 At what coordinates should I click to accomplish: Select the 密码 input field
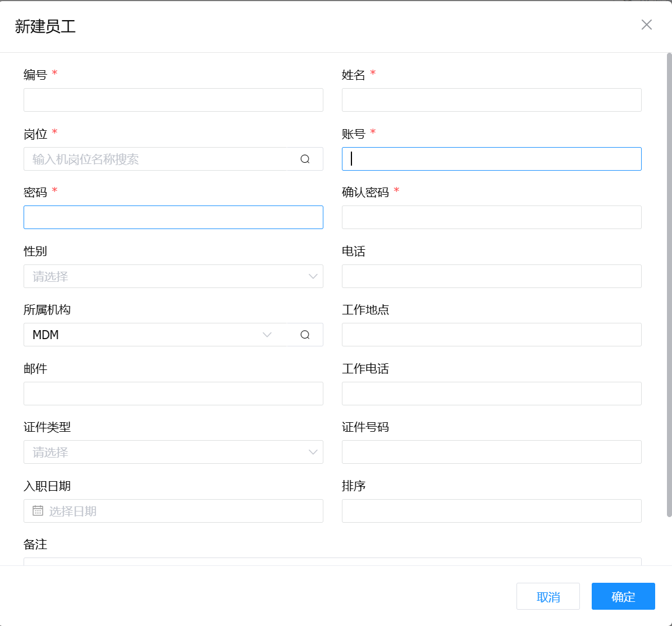coord(173,217)
